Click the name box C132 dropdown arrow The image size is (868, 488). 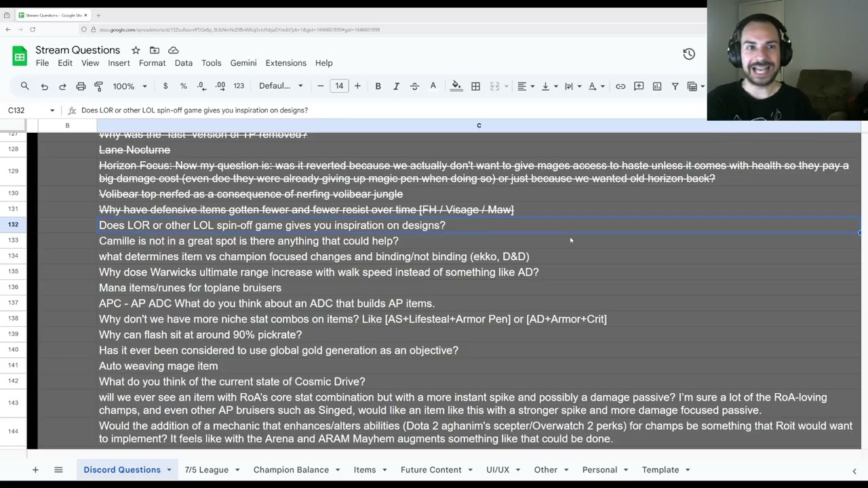point(52,110)
